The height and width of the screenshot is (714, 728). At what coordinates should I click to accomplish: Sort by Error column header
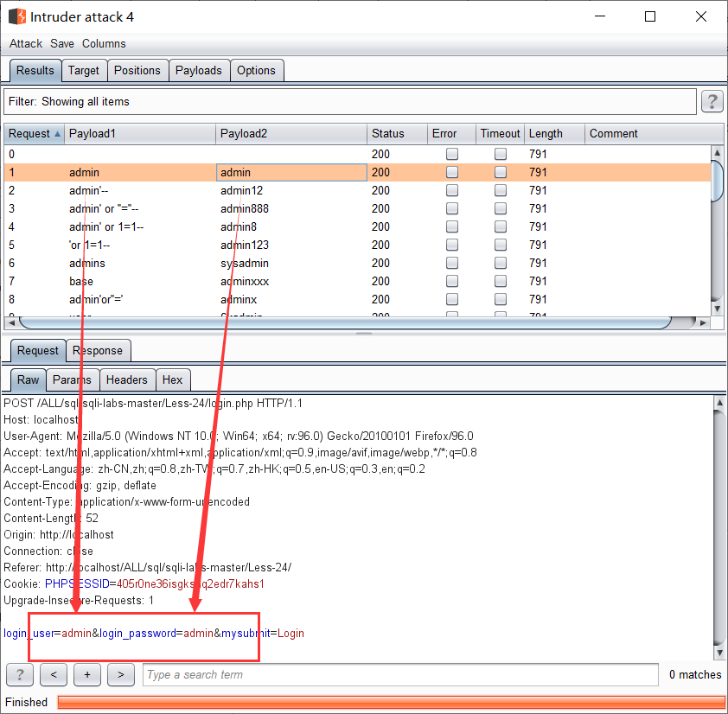pyautogui.click(x=451, y=134)
